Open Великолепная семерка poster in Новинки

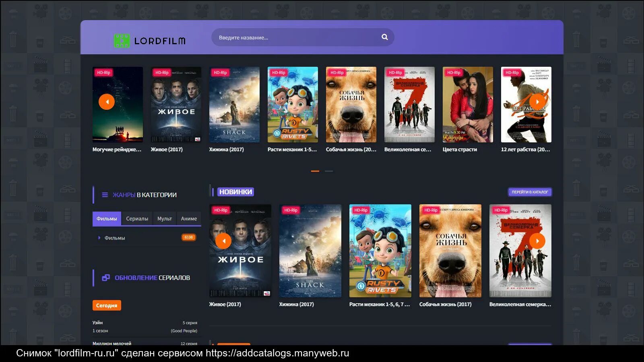[520, 251]
